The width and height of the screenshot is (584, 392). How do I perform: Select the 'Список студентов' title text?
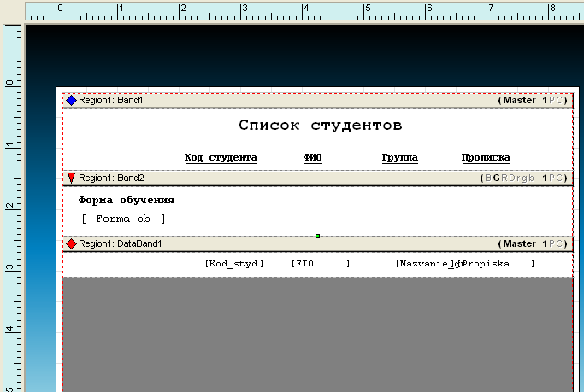click(321, 125)
